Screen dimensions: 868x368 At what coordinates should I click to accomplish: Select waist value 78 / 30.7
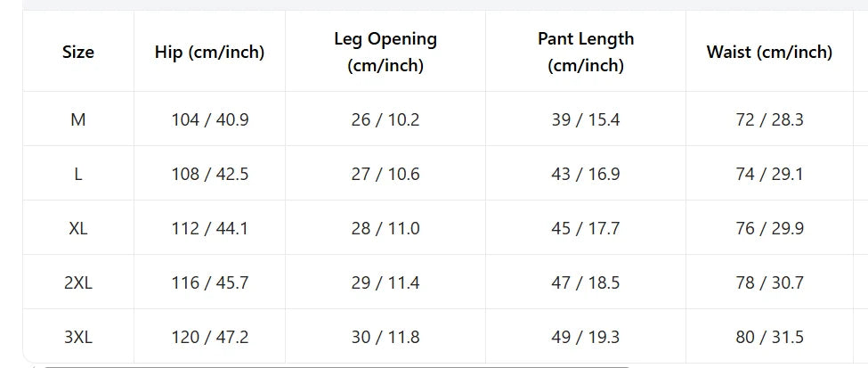click(x=769, y=282)
